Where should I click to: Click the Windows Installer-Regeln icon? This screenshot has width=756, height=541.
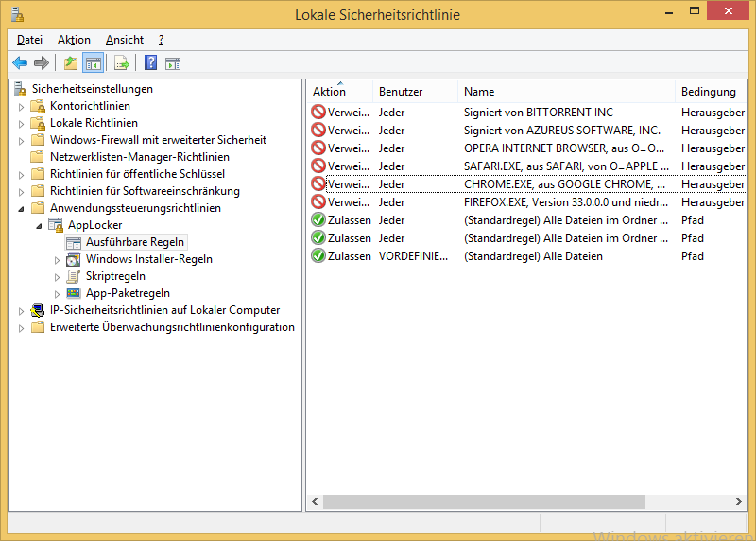tap(74, 260)
